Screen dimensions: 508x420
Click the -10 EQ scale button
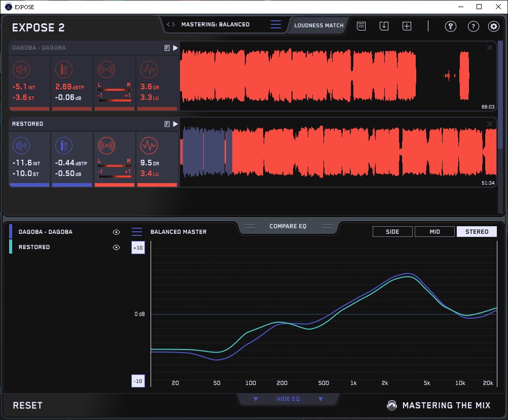point(138,381)
